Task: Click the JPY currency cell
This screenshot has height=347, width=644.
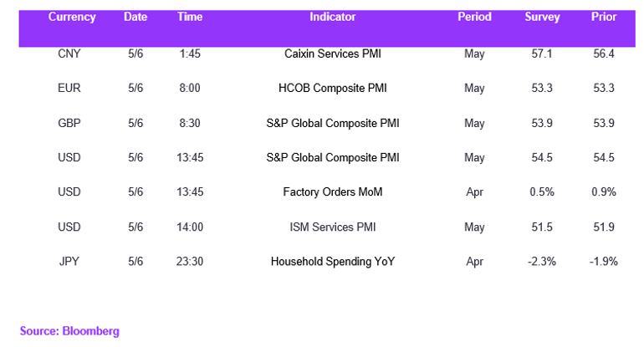Action: point(69,262)
